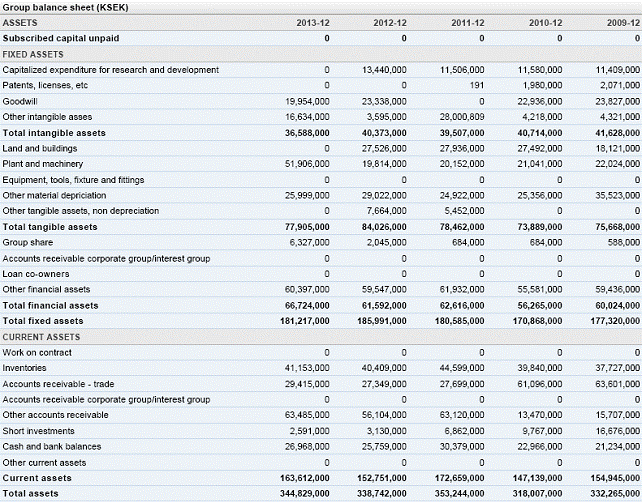Click the Goodwill row label
Screen dimensions: 642x503
tap(20, 101)
